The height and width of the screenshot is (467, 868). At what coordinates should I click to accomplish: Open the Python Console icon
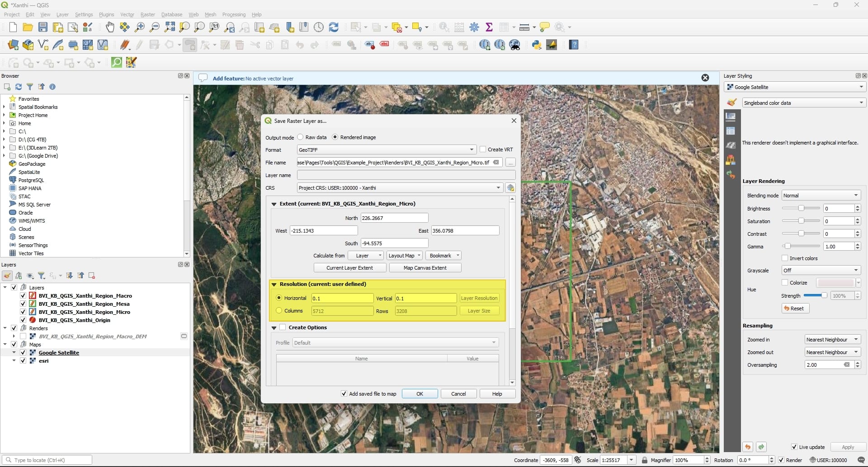point(537,45)
